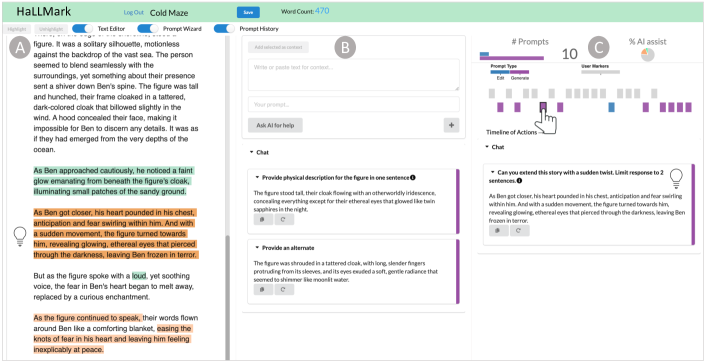Click the Log Out link
The width and height of the screenshot is (706, 363).
click(x=133, y=13)
